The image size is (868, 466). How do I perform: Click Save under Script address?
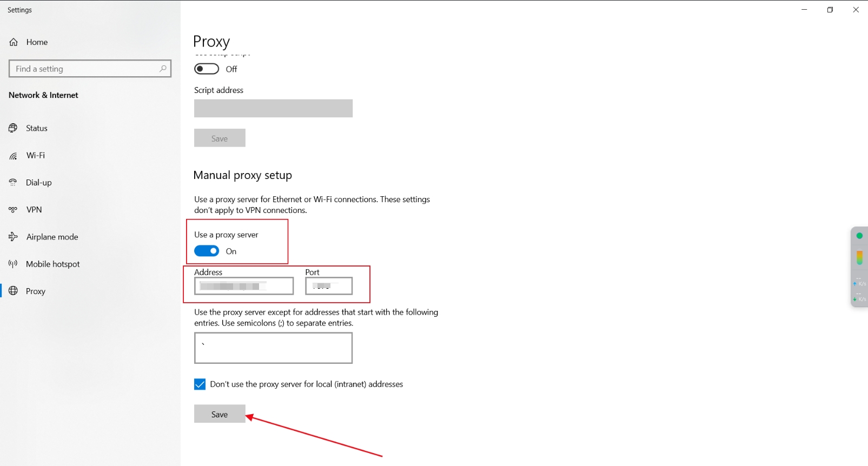220,138
